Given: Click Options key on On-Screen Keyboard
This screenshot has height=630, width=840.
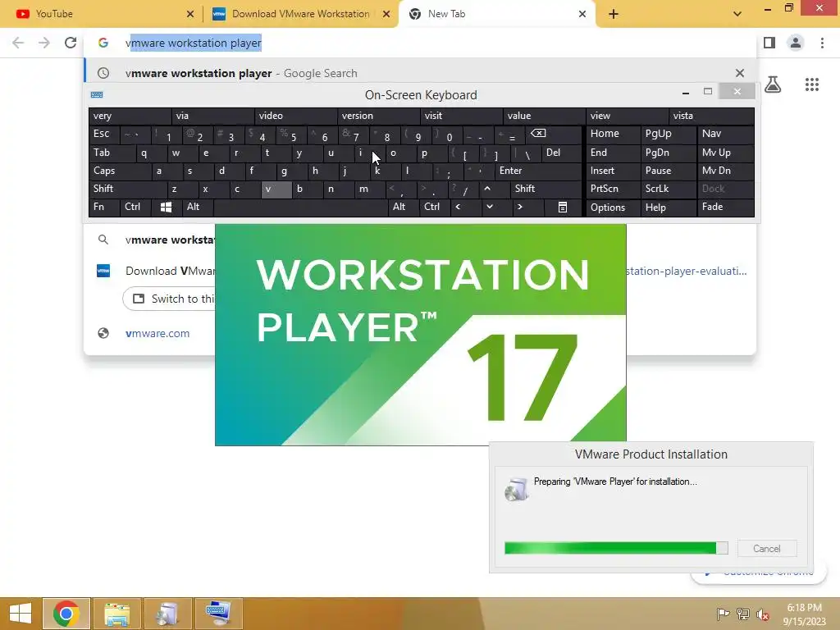Looking at the screenshot, I should pyautogui.click(x=612, y=208).
